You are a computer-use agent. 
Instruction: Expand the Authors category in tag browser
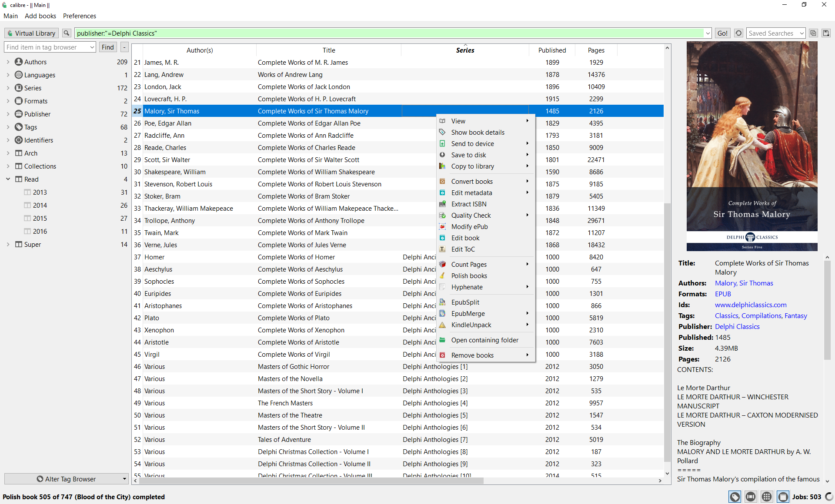[8, 62]
